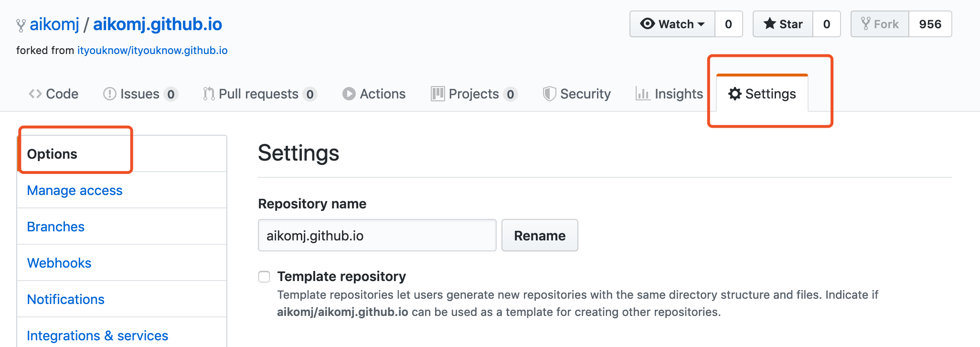The image size is (980, 347).
Task: Click the eye icon in Watch button
Action: pos(647,24)
